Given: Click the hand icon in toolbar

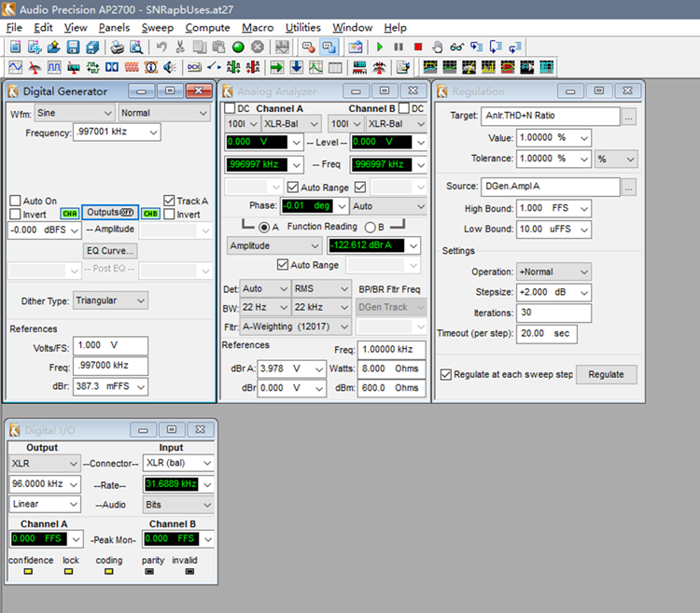Looking at the screenshot, I should [x=438, y=47].
